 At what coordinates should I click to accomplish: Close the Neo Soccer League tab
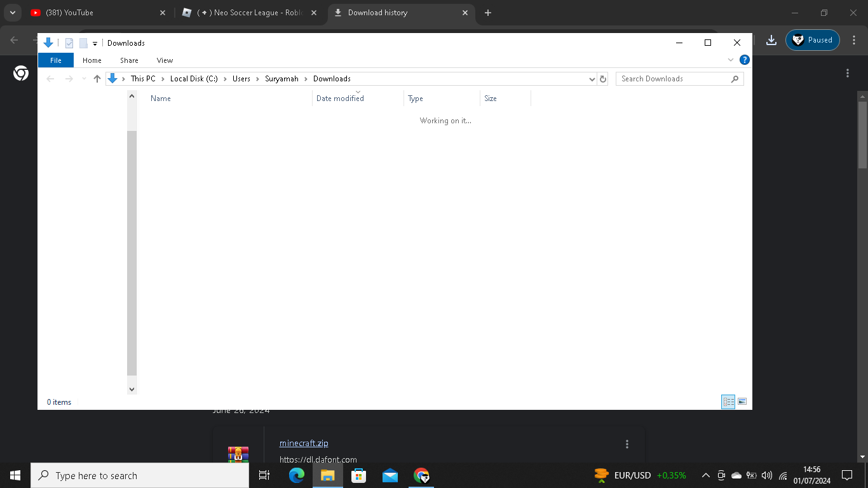(315, 13)
